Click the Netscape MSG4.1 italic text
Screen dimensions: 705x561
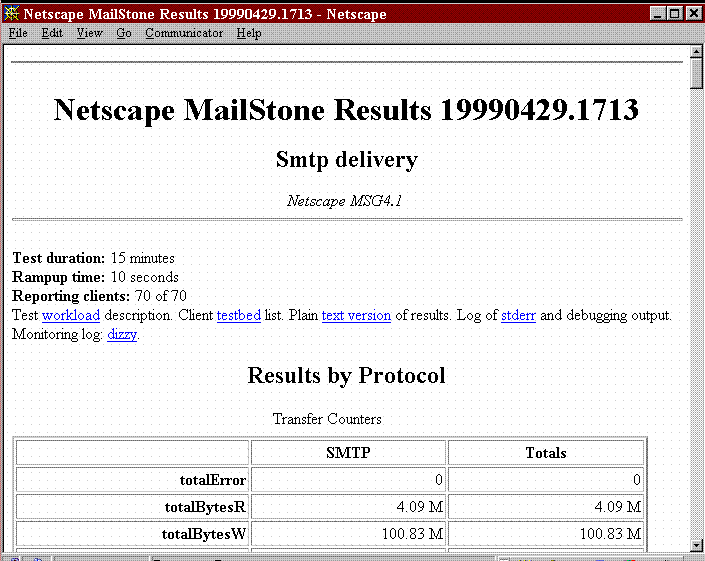[x=344, y=200]
